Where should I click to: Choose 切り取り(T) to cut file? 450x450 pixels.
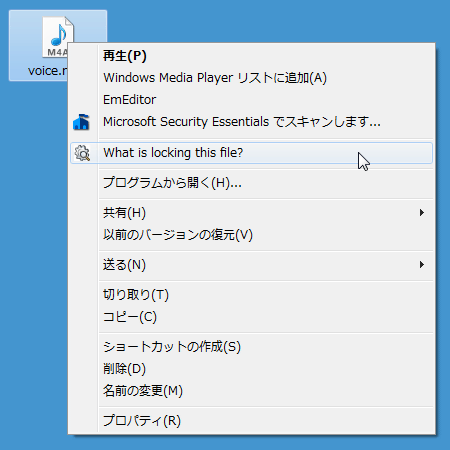[x=251, y=295]
